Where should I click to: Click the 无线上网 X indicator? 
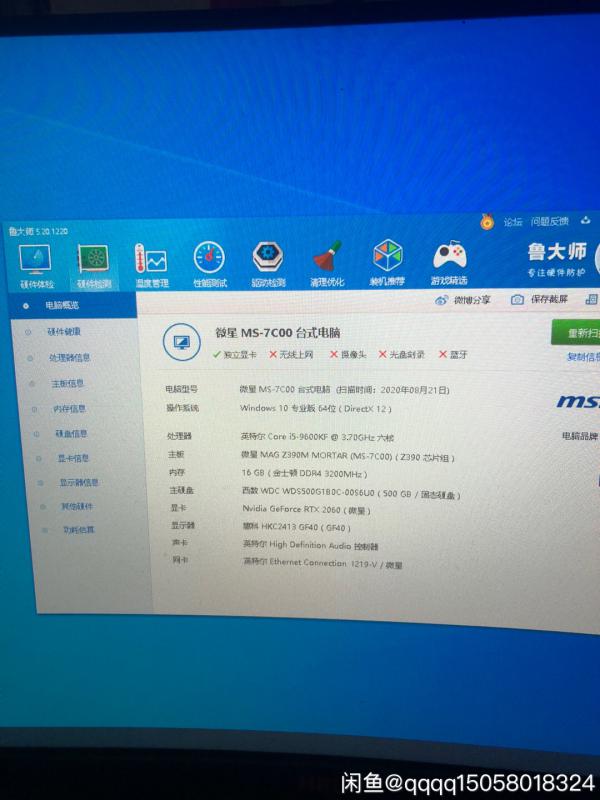pyautogui.click(x=291, y=354)
